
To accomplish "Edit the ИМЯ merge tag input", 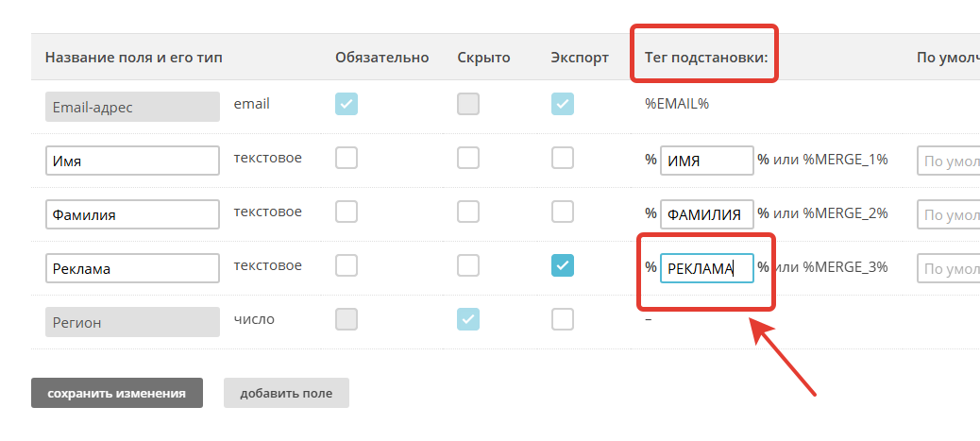I will [x=706, y=161].
